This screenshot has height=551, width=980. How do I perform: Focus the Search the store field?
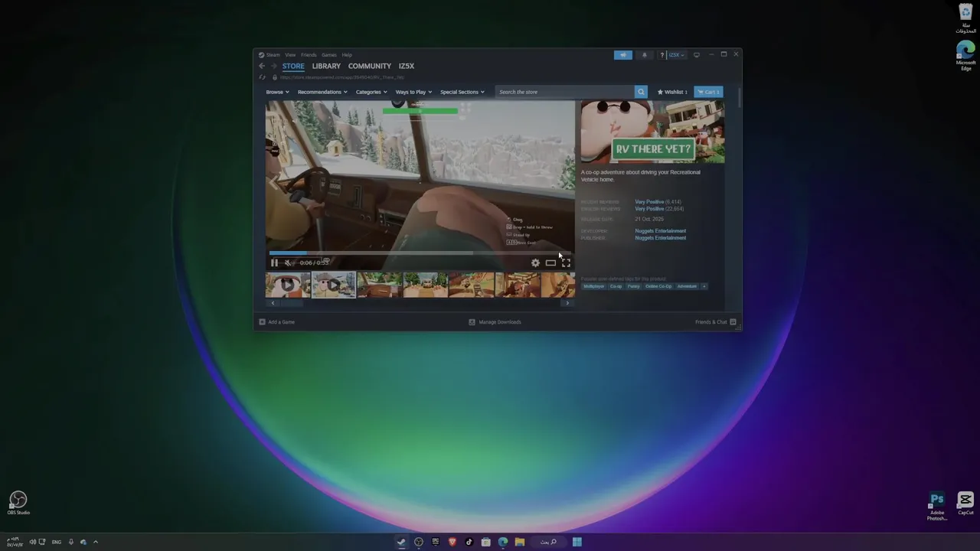[x=565, y=92]
